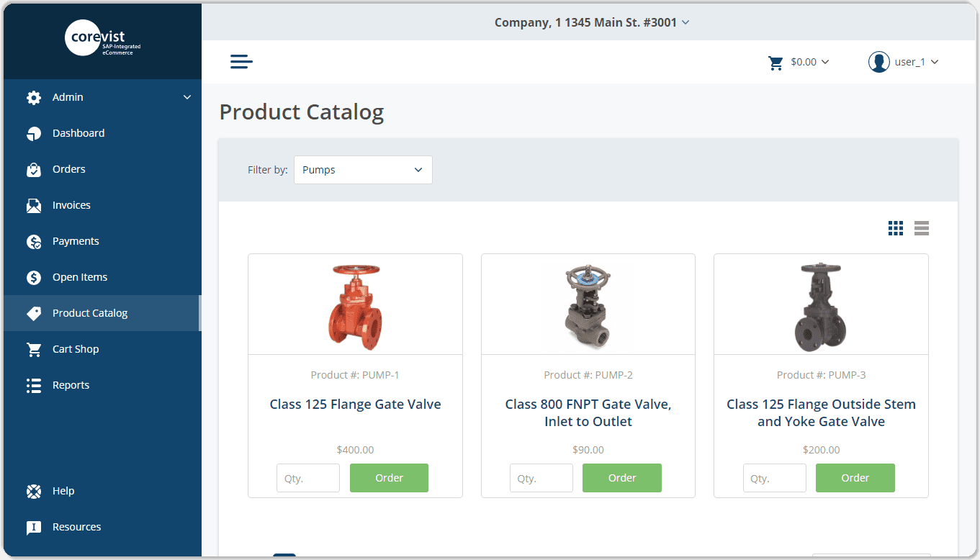The image size is (980, 560).
Task: Click Order button for PUMP-1
Action: pos(389,477)
